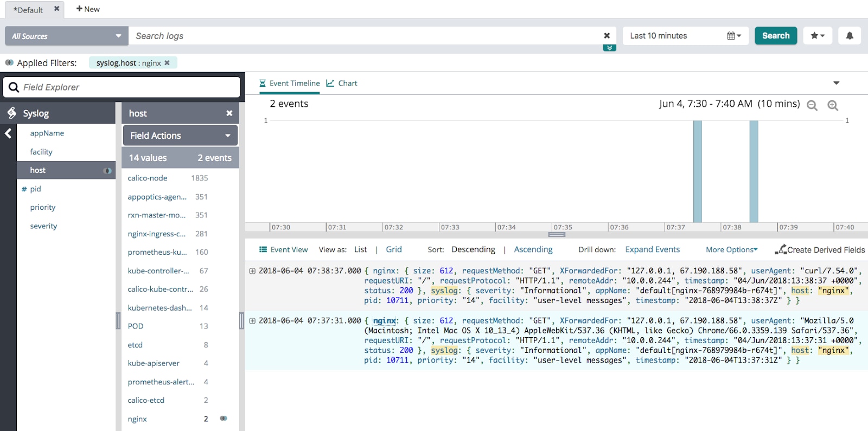Click the alerts bell icon
This screenshot has width=868, height=431.
(850, 36)
